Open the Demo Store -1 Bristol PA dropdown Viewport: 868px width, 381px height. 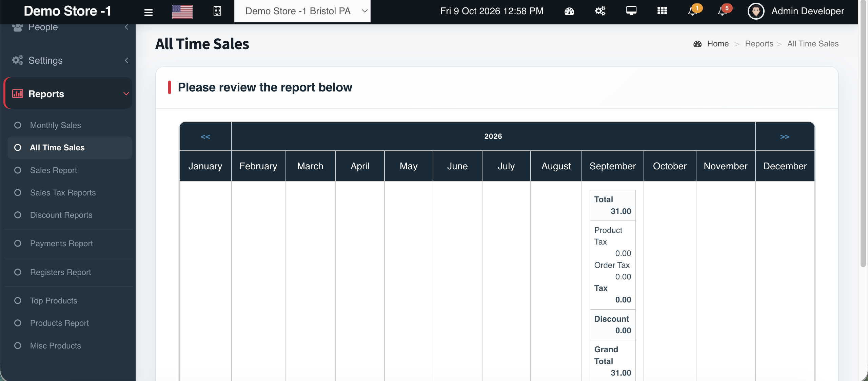pos(302,11)
